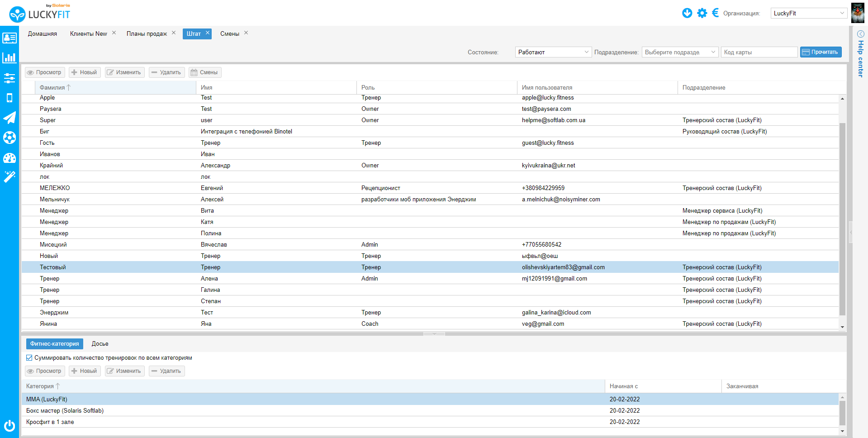Open the Help center side panel
Screen dimensions: 868x438
coord(860,54)
